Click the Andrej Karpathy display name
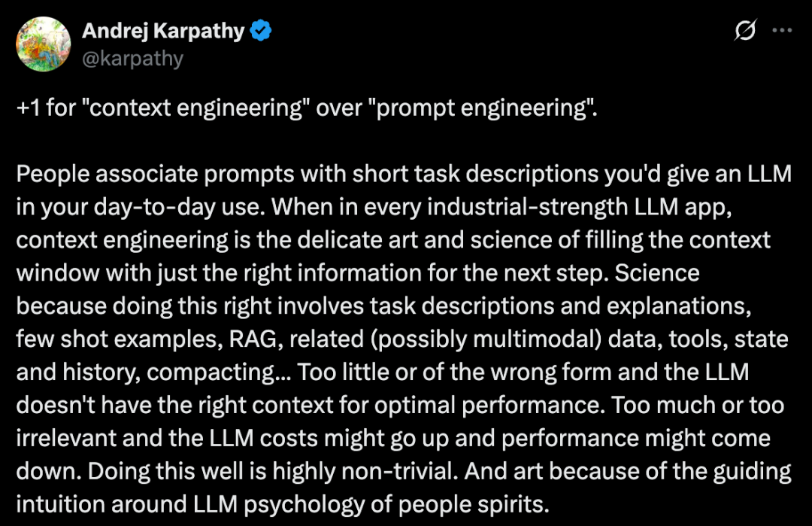The width and height of the screenshot is (812, 526). pyautogui.click(x=163, y=31)
